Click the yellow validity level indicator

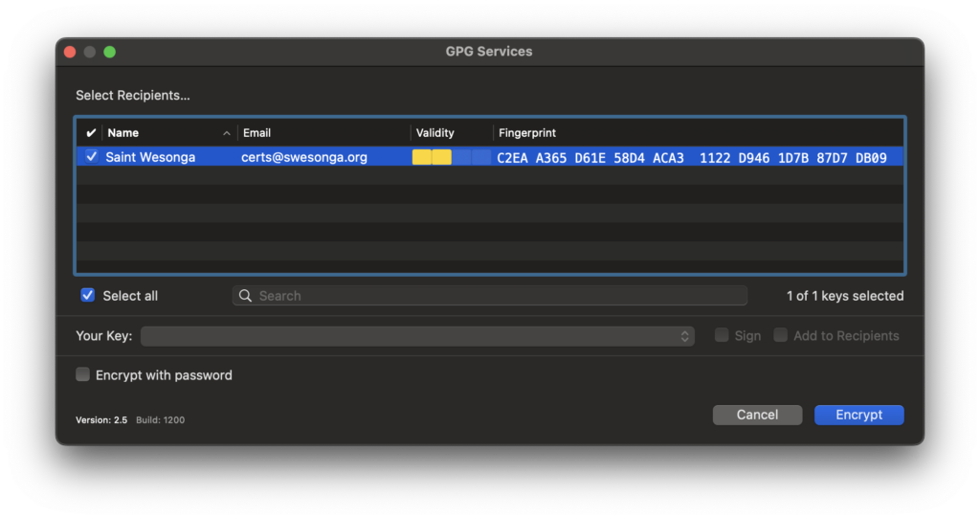[432, 157]
